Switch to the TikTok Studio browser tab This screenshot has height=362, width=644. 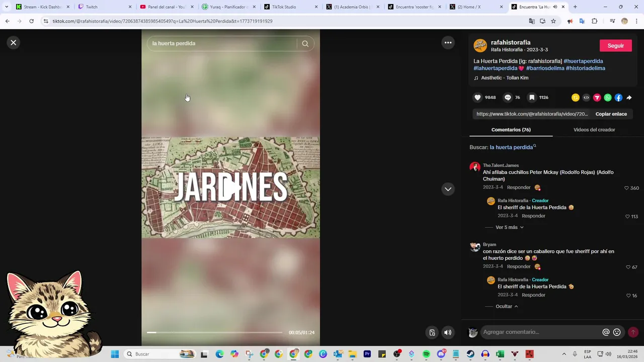(290, 7)
